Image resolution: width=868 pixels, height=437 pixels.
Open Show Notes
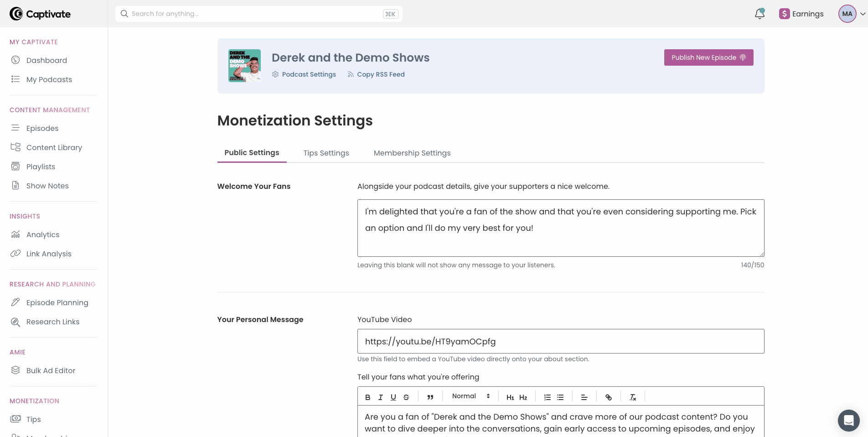point(47,186)
